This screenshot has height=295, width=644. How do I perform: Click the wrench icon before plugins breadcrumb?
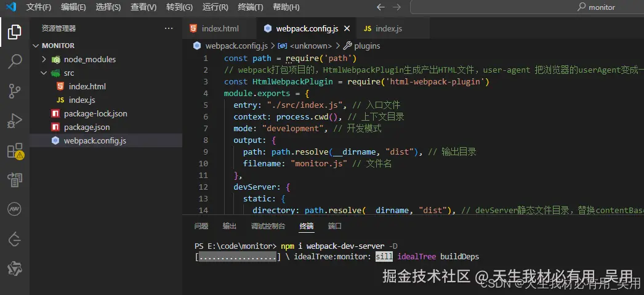click(x=347, y=46)
